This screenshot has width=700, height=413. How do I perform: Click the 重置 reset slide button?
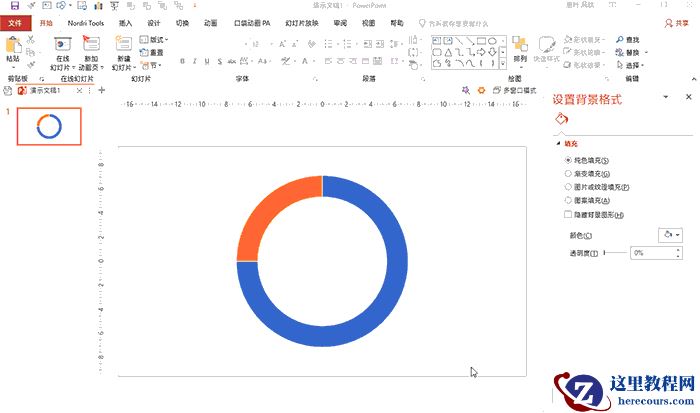coord(152,52)
